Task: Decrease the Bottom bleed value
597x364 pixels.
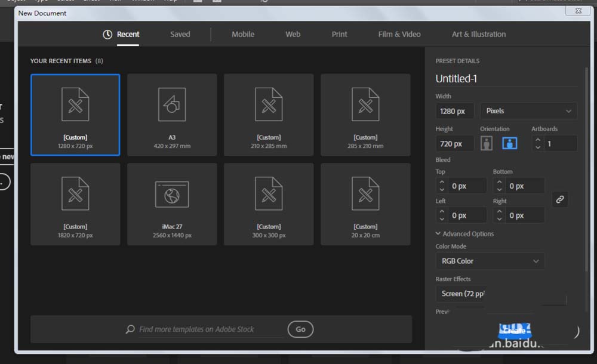Action: pyautogui.click(x=499, y=190)
